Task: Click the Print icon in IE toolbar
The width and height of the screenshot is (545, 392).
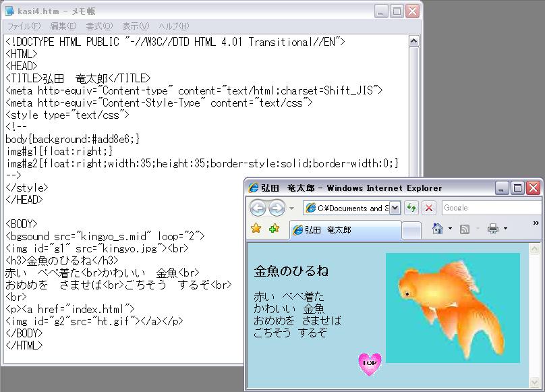Action: (493, 229)
